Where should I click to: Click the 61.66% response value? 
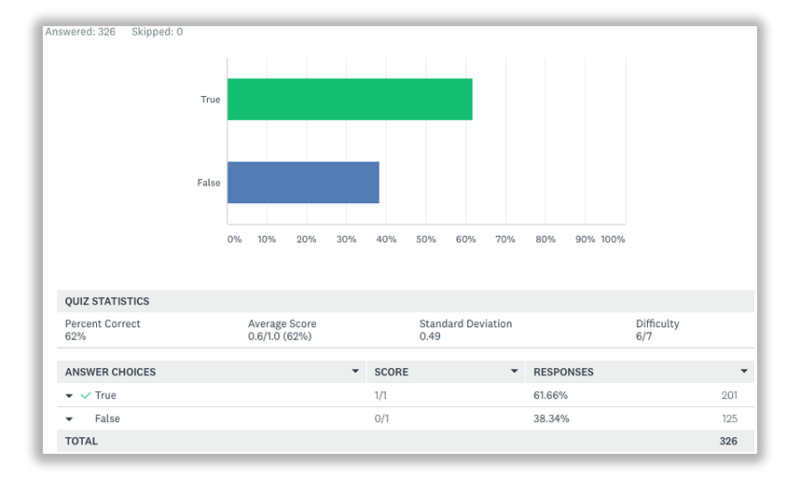click(551, 395)
